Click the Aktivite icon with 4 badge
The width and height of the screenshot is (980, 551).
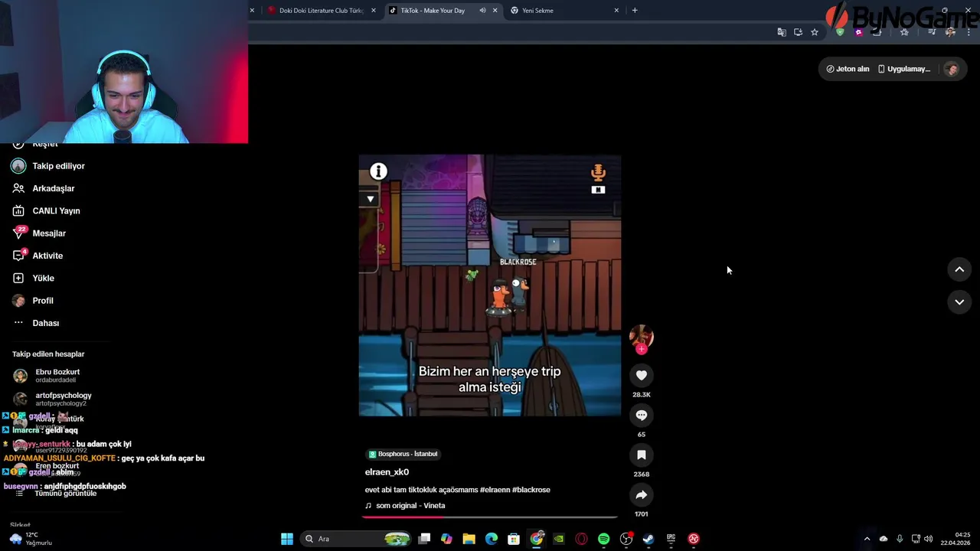[x=18, y=256]
